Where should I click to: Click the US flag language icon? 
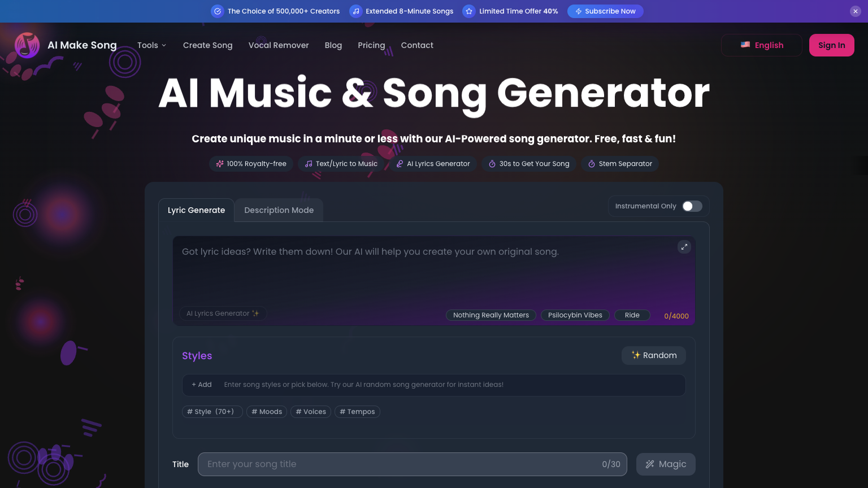(745, 45)
